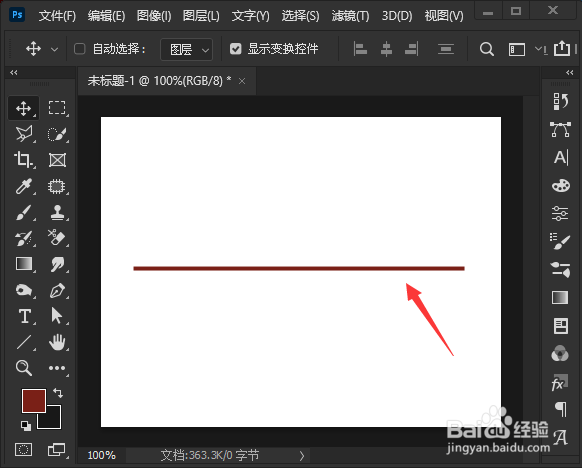
Task: Select the Zoom tool in the toolbox
Action: click(x=24, y=368)
